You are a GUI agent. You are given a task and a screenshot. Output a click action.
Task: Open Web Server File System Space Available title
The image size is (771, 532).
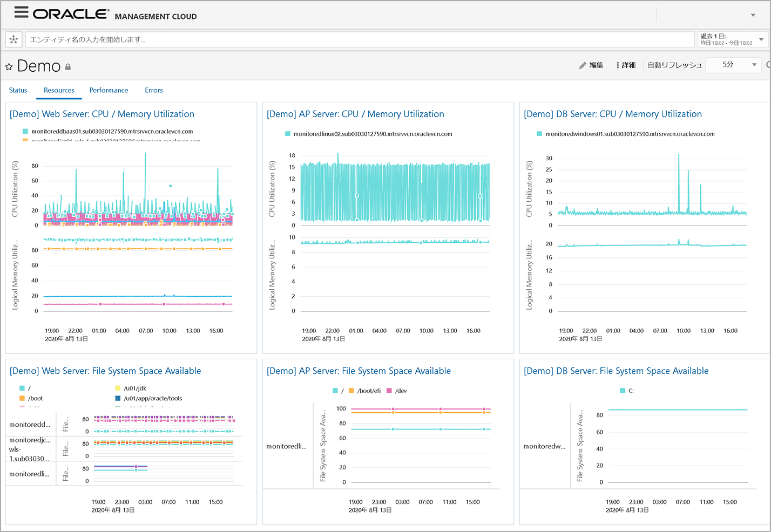(x=105, y=371)
